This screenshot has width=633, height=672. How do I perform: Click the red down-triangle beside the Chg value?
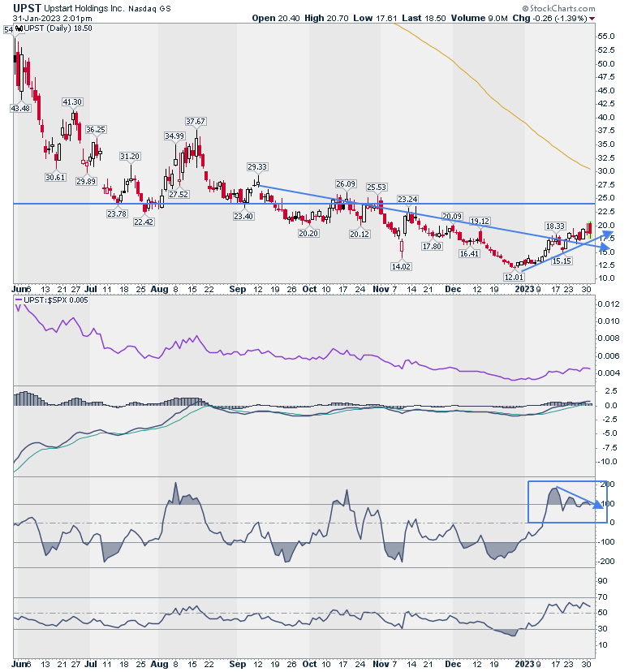click(x=592, y=19)
